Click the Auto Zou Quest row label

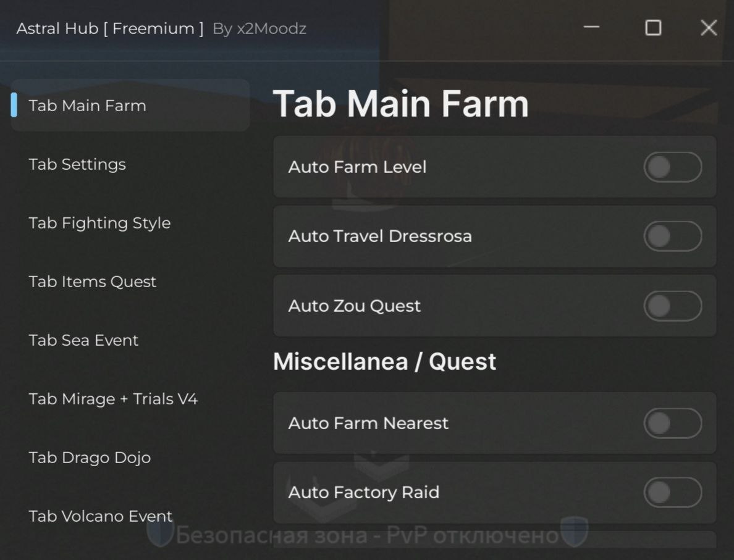[354, 306]
